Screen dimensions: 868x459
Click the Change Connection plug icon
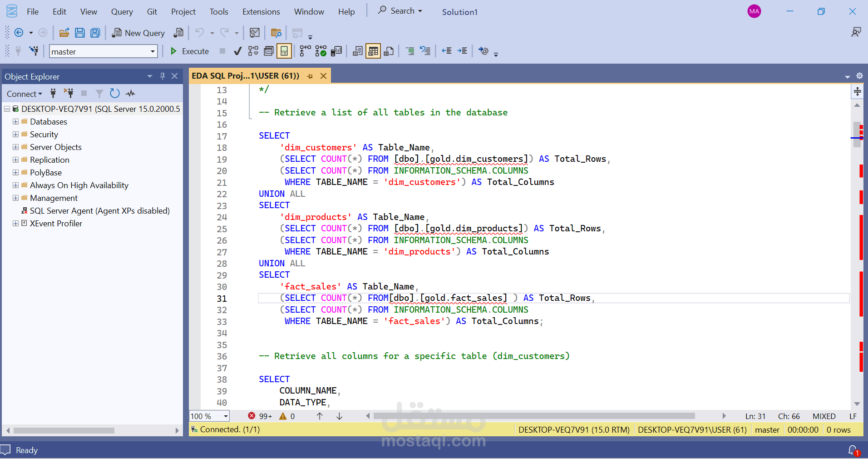point(34,51)
